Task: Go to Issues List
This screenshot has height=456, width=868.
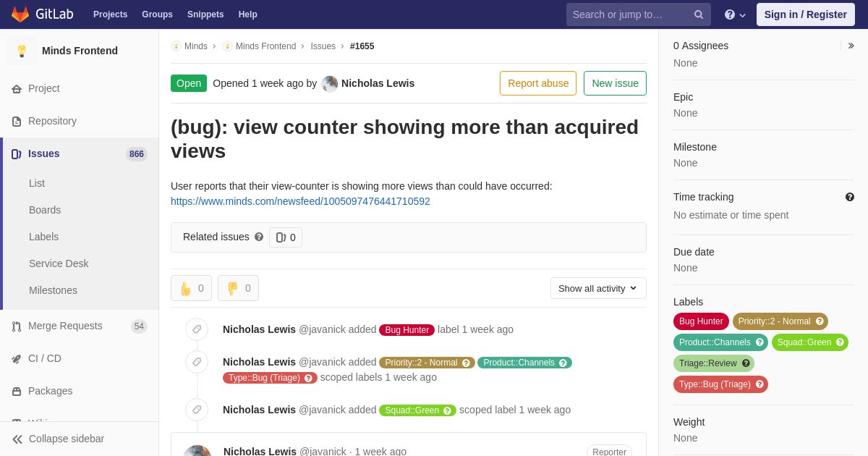Action: (37, 183)
